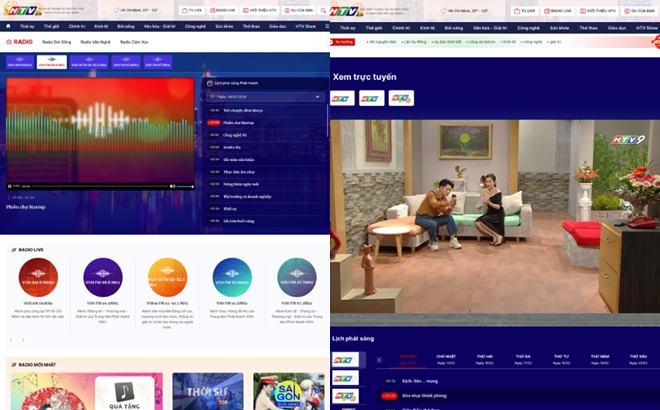Viewport: 660px width, 410px height.
Task: Click GU CỦA BẠN on Radio page header
Action: pos(298,10)
